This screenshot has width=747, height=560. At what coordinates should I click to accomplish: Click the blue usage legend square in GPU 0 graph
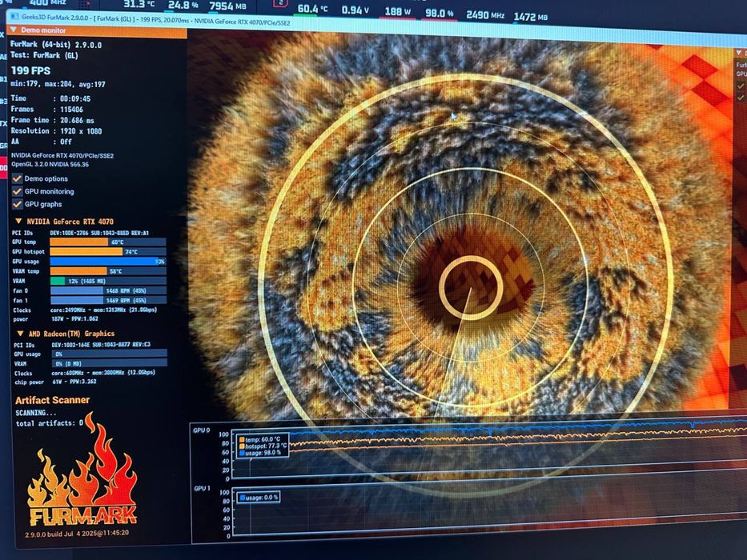point(242,453)
